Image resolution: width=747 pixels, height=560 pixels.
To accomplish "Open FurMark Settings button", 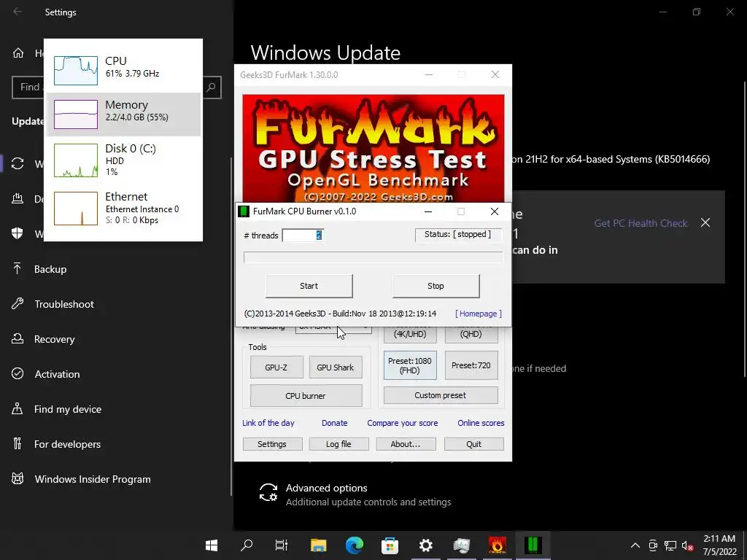I will pos(272,444).
